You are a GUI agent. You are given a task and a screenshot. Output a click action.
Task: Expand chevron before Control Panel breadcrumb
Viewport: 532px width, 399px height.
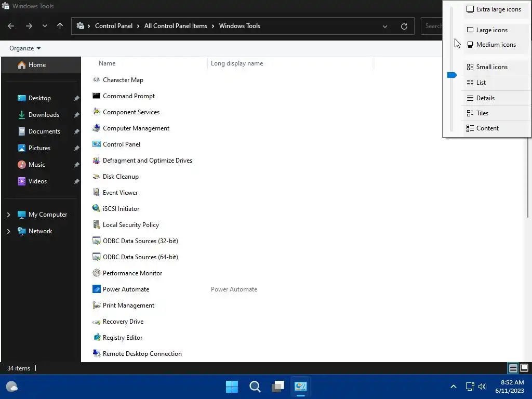89,26
